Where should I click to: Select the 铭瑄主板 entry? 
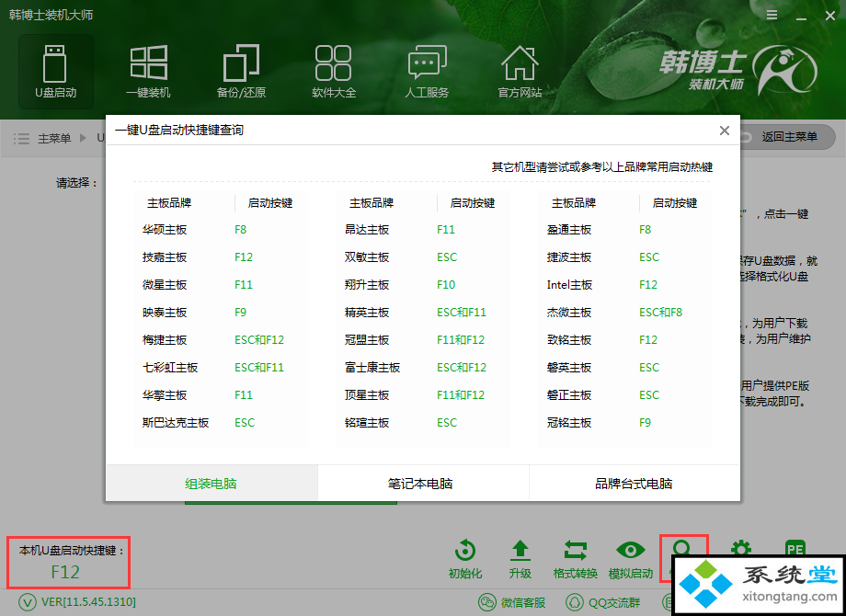tap(367, 422)
